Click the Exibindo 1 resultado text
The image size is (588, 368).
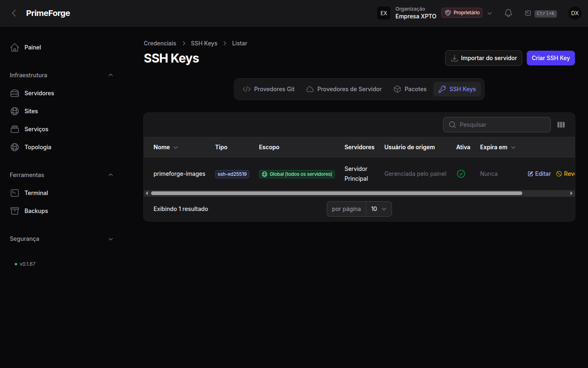(181, 209)
